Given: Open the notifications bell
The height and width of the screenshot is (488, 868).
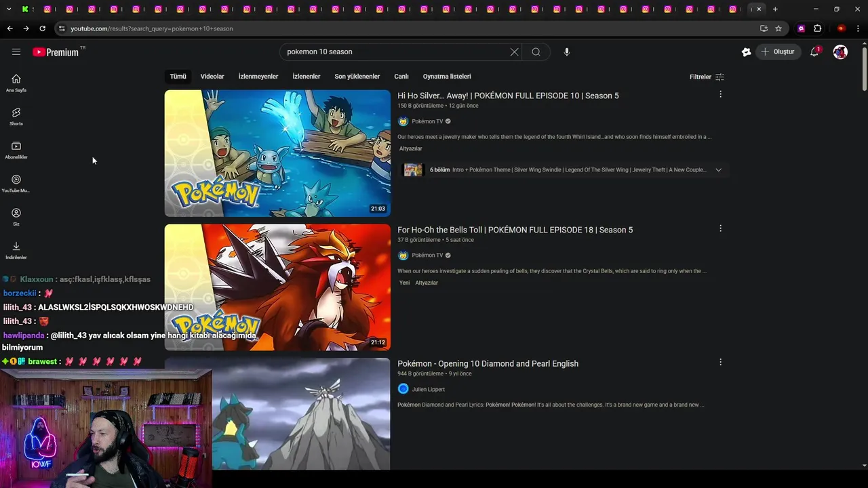Looking at the screenshot, I should click(x=814, y=52).
